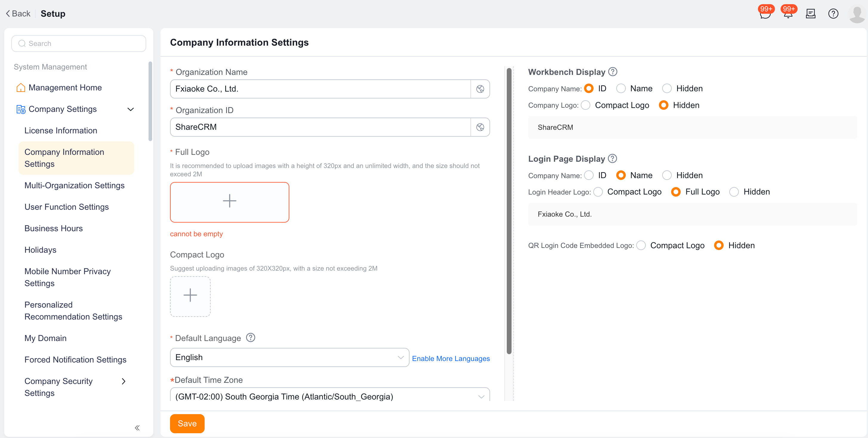
Task: Open the help question mark icon in header
Action: (833, 14)
